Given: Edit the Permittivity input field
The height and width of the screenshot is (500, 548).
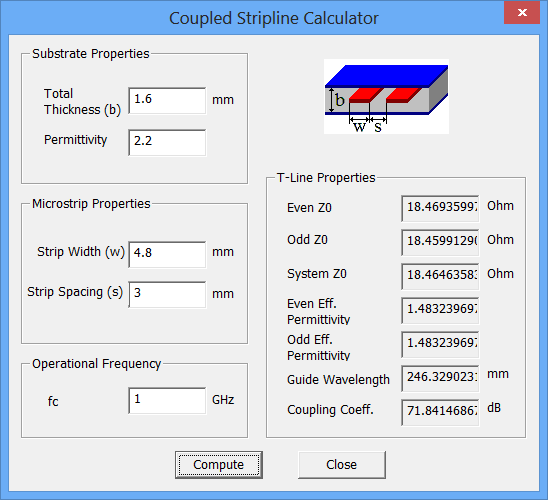Looking at the screenshot, I should point(167,143).
